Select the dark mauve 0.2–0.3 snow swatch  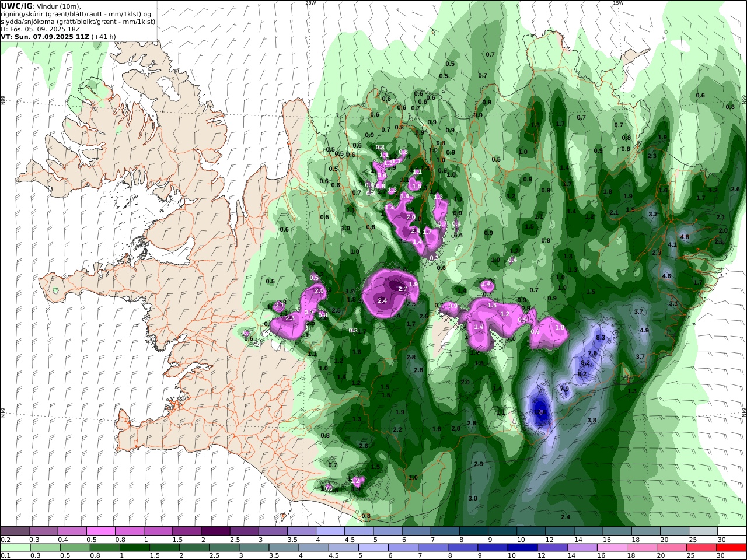click(x=15, y=531)
